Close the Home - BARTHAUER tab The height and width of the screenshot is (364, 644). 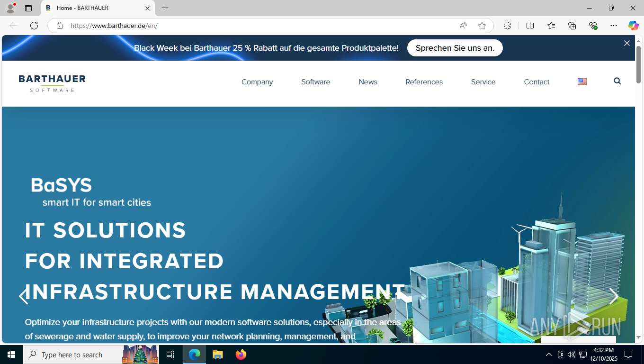coord(147,8)
